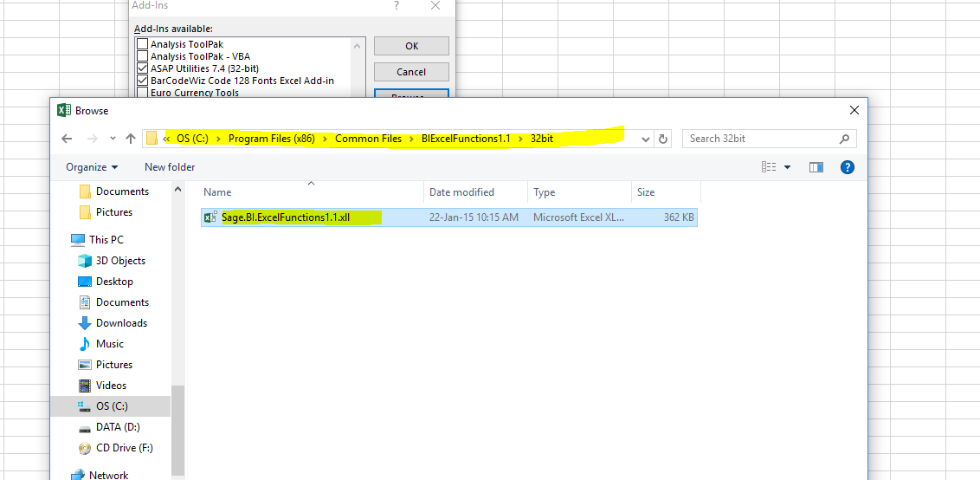Click the search magnifier icon
Screen dimensions: 980x480
coord(844,139)
